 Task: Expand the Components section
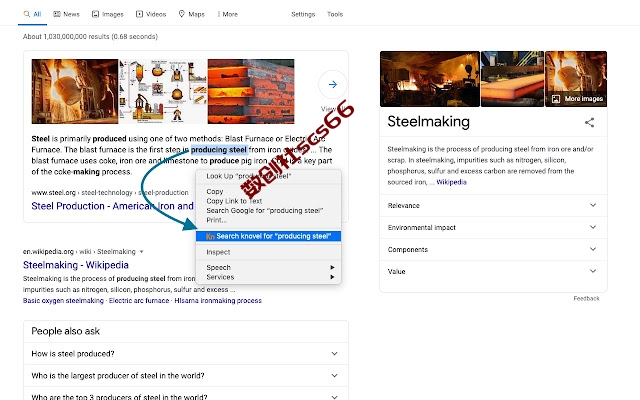(x=493, y=250)
